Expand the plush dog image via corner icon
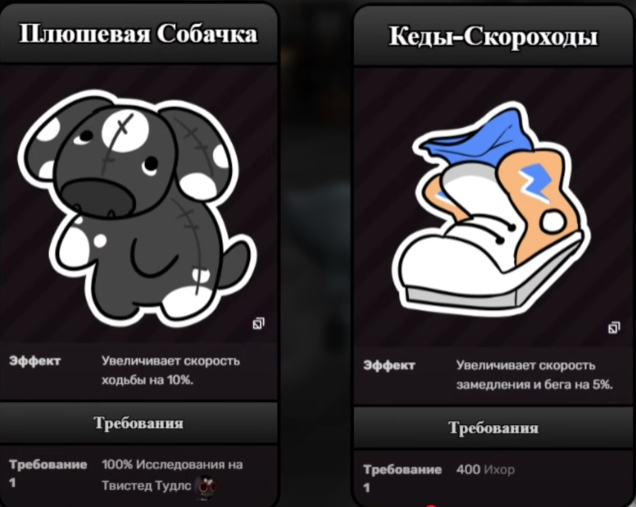Image resolution: width=636 pixels, height=507 pixels. click(x=258, y=323)
